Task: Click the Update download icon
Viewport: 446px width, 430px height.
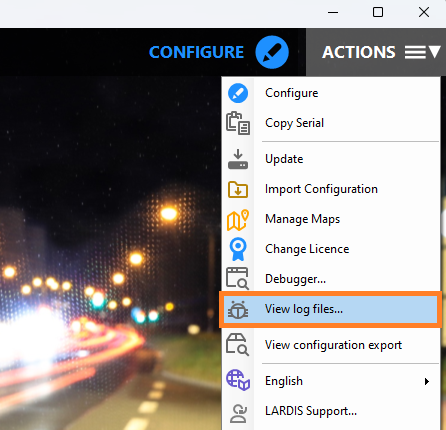Action: (x=238, y=159)
